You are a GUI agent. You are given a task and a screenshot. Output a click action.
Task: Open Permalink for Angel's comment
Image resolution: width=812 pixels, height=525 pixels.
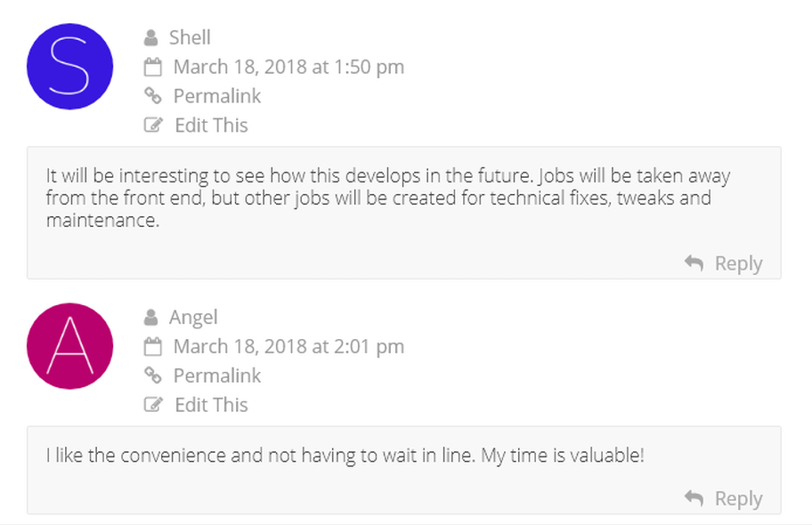pos(217,376)
